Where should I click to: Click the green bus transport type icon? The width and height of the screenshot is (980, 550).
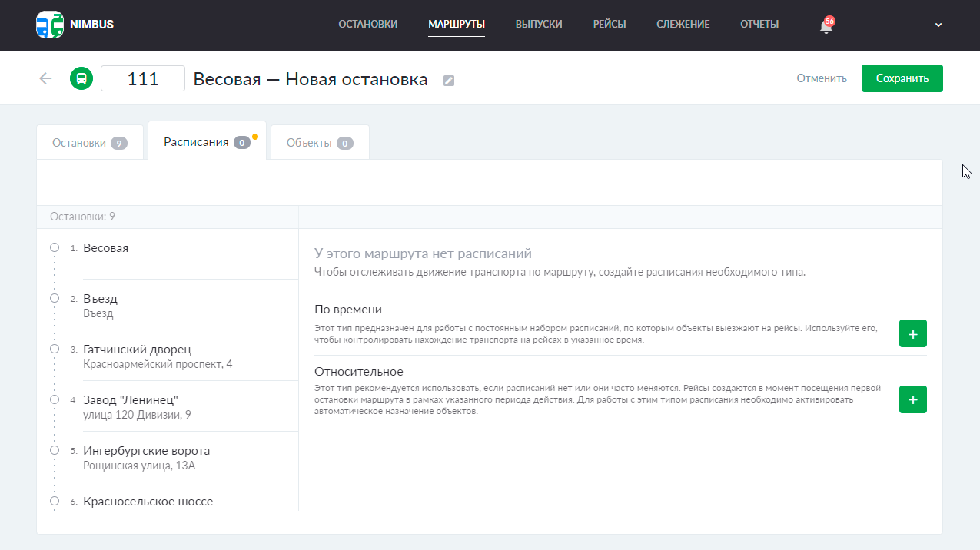[81, 78]
